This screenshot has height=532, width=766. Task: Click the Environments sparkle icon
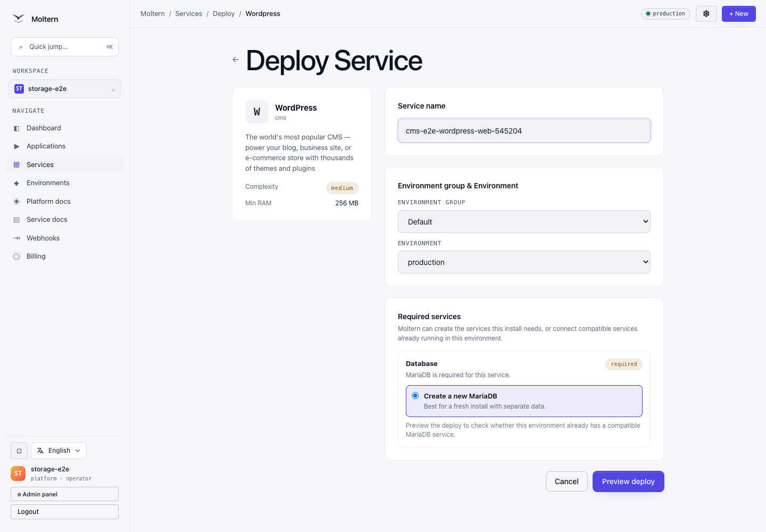[x=16, y=183]
